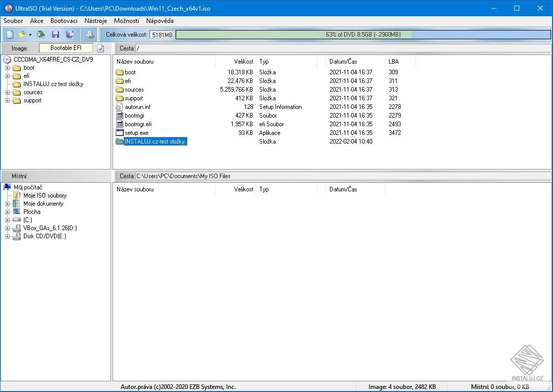Image resolution: width=553 pixels, height=392 pixels.
Task: Open the Nástroje menu
Action: tap(96, 21)
